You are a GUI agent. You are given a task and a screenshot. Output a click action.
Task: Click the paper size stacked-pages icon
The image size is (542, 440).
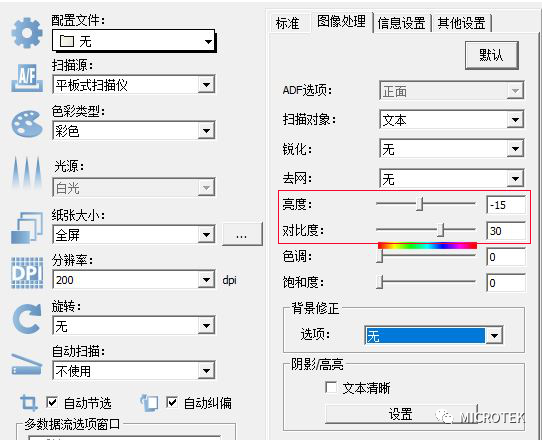click(x=27, y=228)
